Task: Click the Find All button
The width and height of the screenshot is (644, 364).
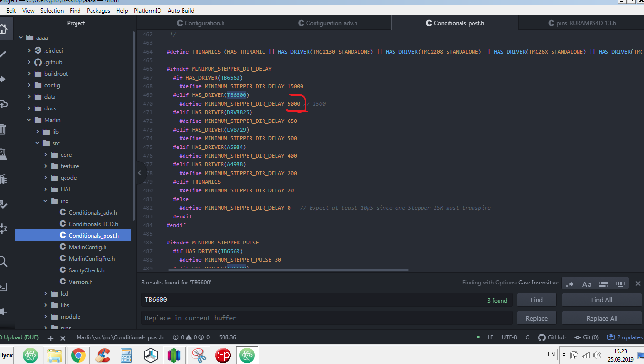Action: (602, 300)
